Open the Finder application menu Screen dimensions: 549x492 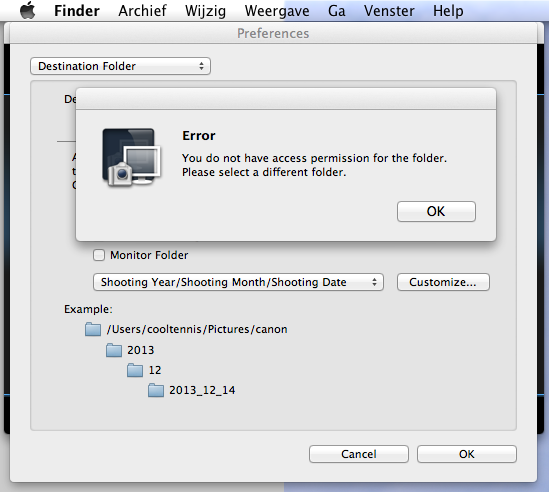[x=77, y=11]
